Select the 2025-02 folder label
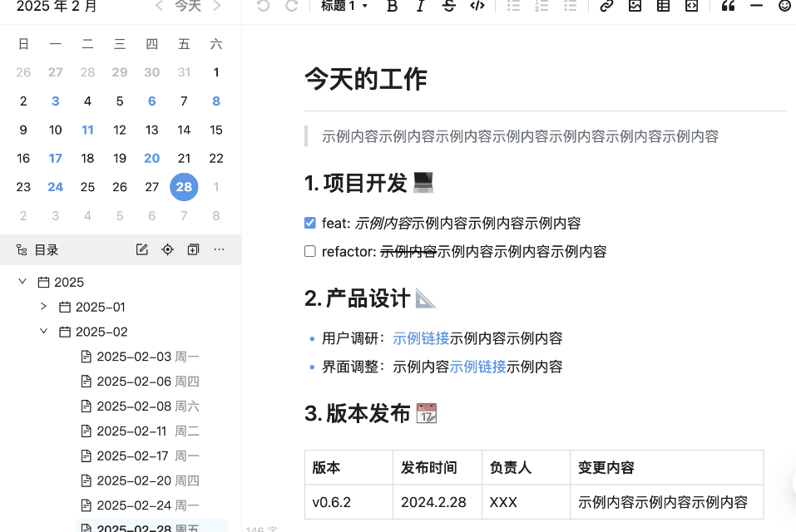Viewport: 796px width, 532px height. [101, 332]
